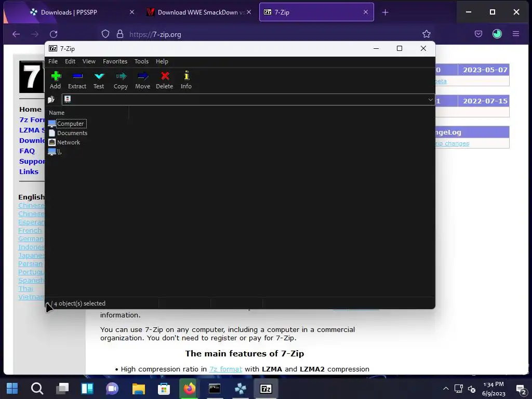532x399 pixels.
Task: Click the Links link in site sidebar
Action: 29,171
